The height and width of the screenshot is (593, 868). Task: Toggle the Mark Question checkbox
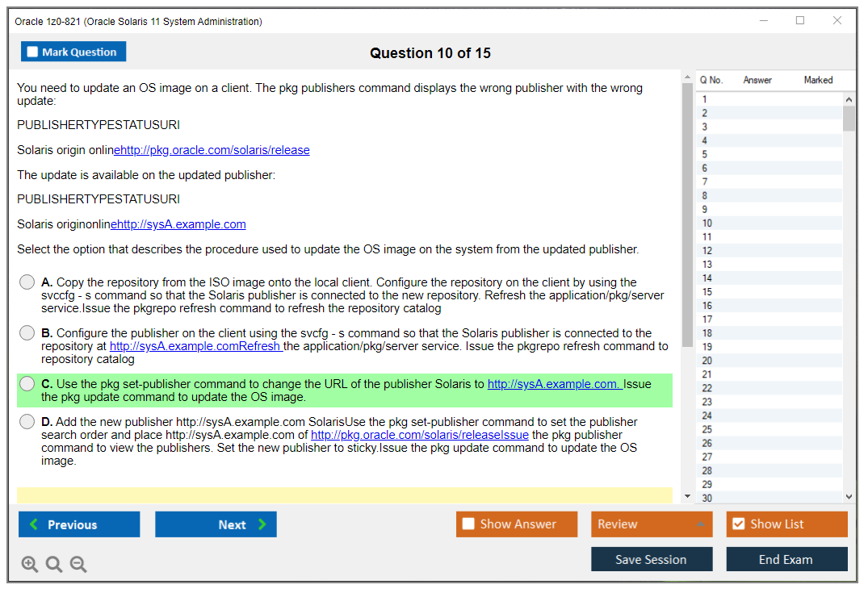(33, 52)
